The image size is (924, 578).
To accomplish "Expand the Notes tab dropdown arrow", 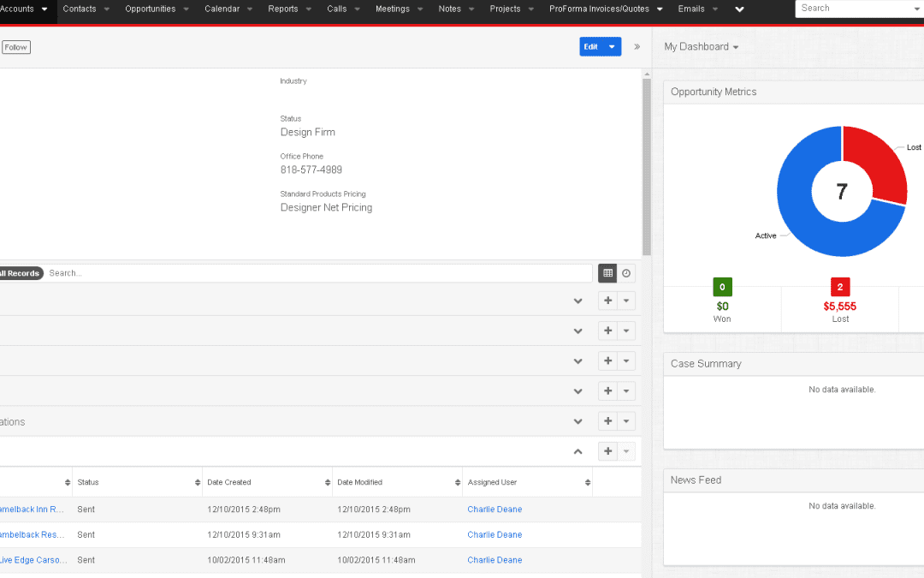I will (472, 9).
